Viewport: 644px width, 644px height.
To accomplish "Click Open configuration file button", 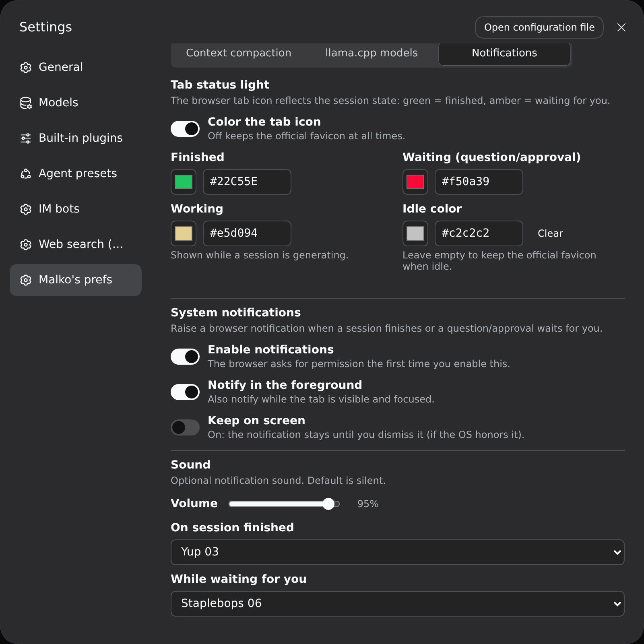I will point(539,27).
